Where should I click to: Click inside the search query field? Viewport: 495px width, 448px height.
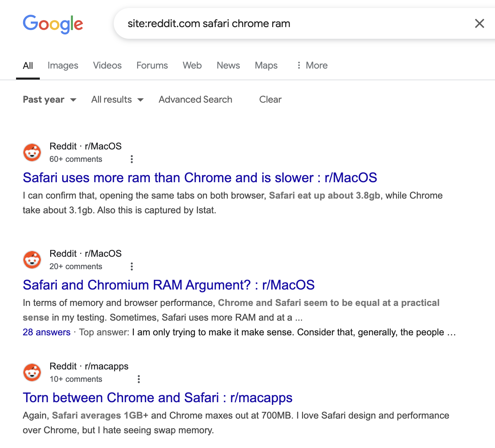pyautogui.click(x=294, y=23)
